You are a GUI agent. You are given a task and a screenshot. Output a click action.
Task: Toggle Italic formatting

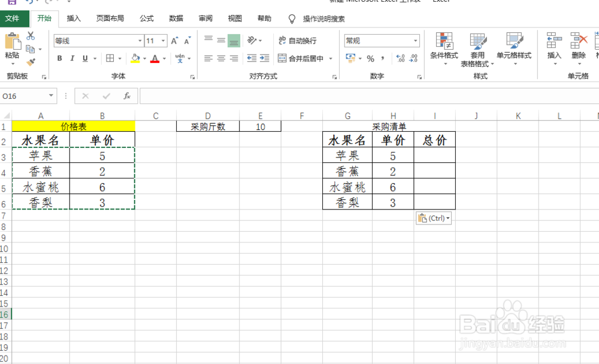pyautogui.click(x=72, y=59)
